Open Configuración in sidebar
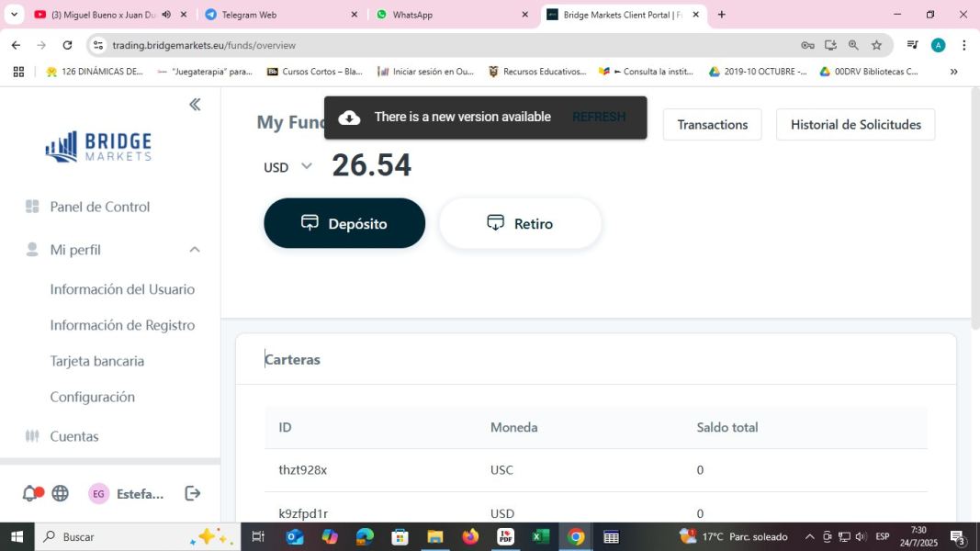980x551 pixels. coord(93,397)
